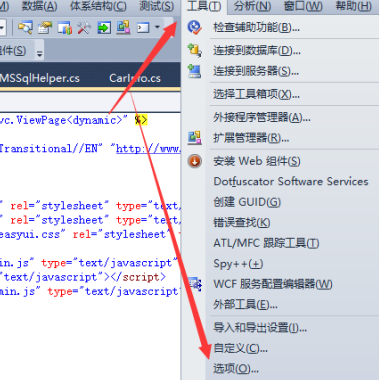Click the green arrow toolbar icon
379x380 pixels.
104,28
